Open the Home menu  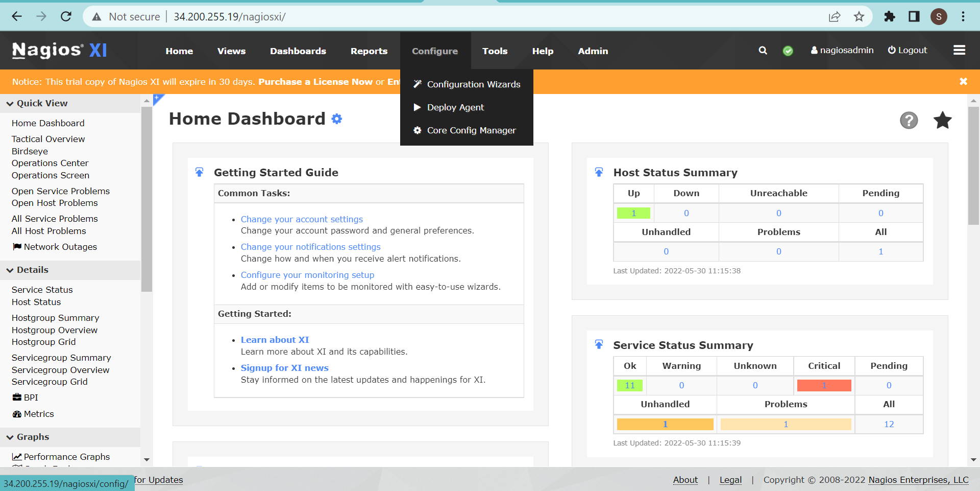179,51
